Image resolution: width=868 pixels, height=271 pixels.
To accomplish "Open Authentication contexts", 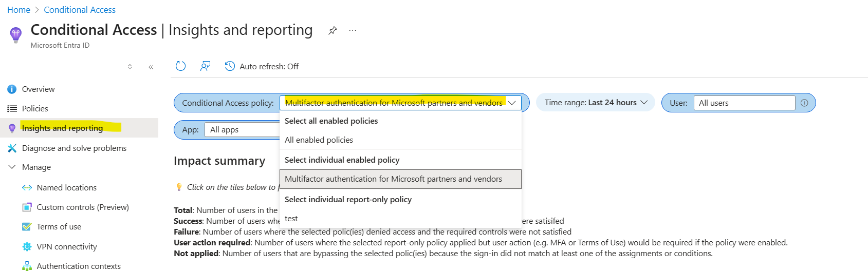I will [x=79, y=266].
